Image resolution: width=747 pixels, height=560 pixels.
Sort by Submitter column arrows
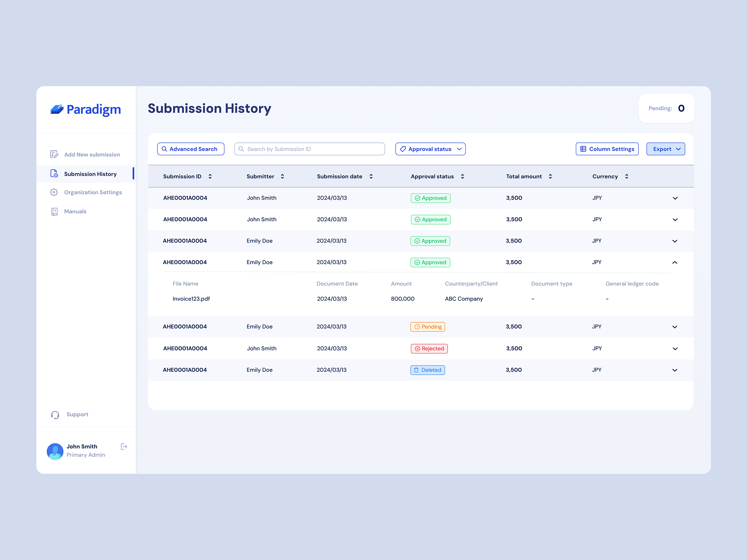point(282,176)
